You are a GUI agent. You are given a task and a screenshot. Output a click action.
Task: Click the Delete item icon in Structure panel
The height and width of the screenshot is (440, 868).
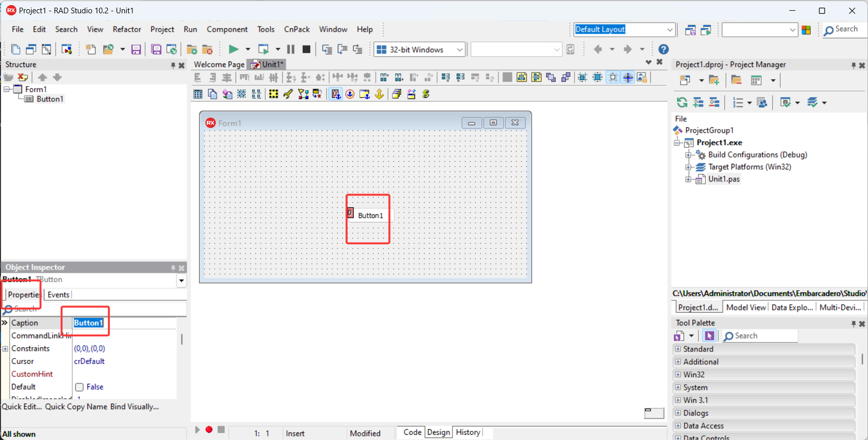pos(22,77)
